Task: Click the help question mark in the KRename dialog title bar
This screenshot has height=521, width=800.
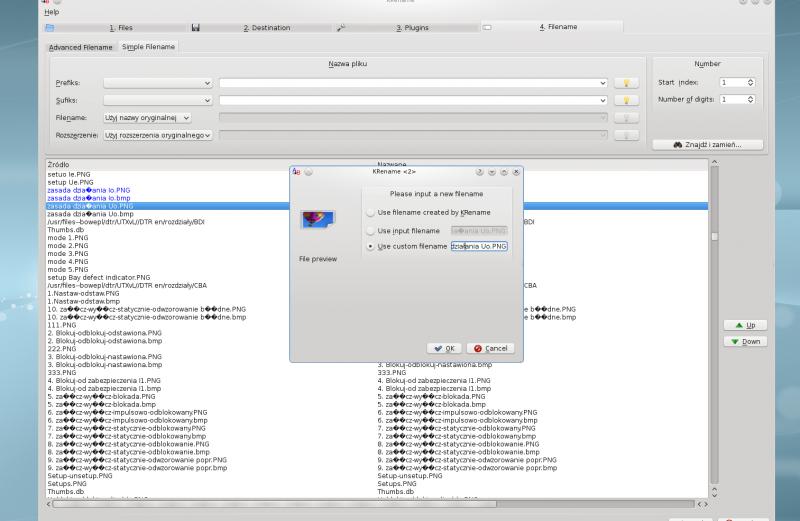Action: [x=480, y=172]
